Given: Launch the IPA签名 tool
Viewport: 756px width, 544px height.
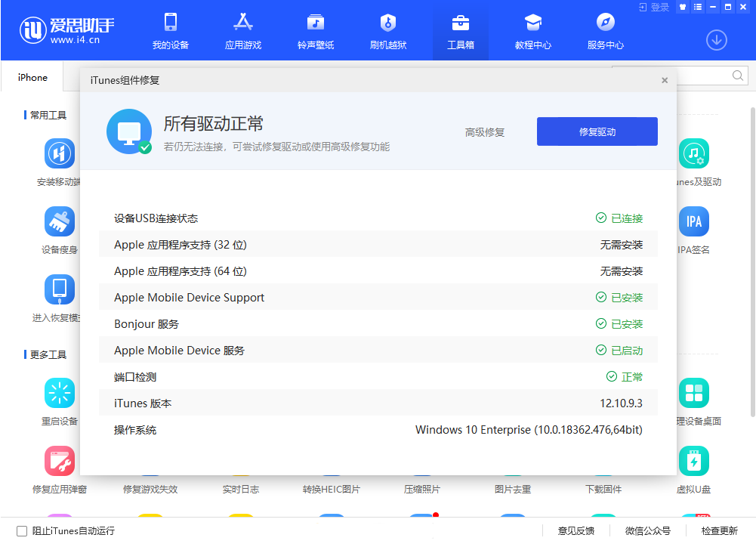Looking at the screenshot, I should pyautogui.click(x=694, y=221).
